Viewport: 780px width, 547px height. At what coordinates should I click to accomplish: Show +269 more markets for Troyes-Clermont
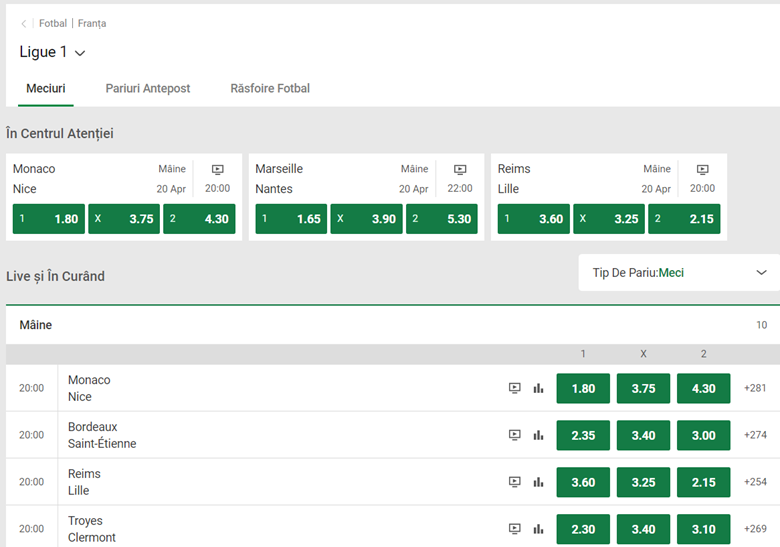pyautogui.click(x=755, y=528)
